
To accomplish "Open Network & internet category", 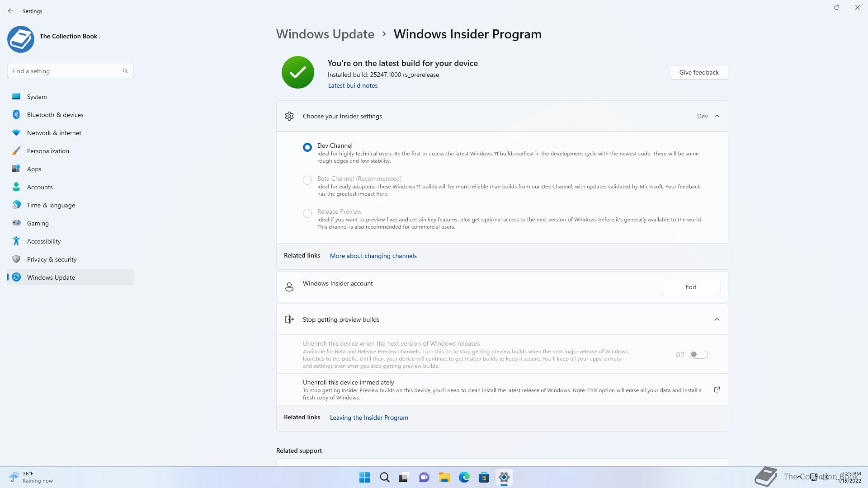I will (x=71, y=133).
